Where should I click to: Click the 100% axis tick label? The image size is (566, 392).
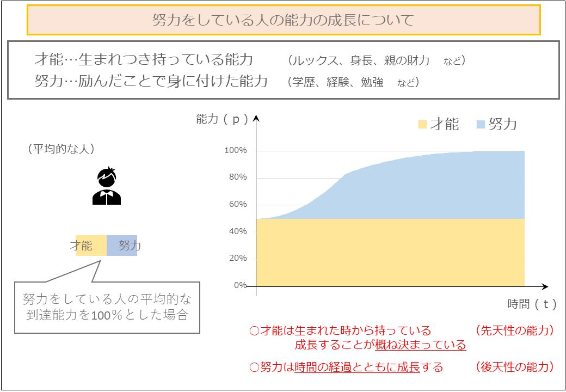point(236,150)
